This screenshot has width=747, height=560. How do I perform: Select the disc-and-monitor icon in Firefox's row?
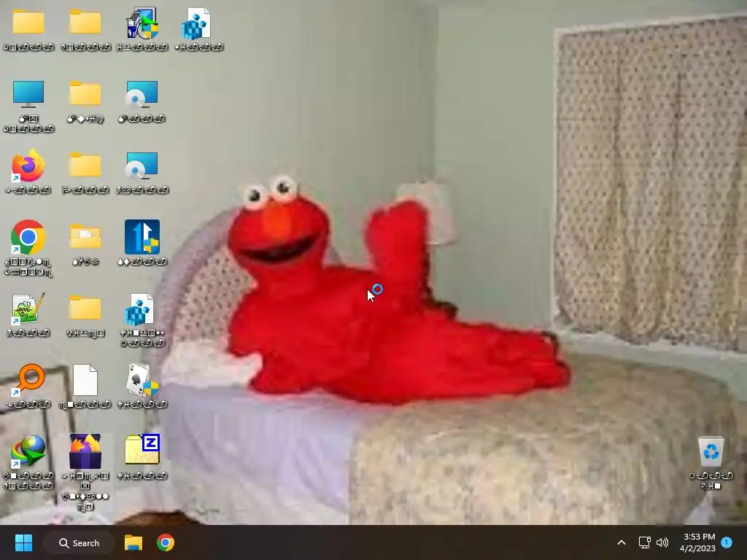(x=142, y=166)
